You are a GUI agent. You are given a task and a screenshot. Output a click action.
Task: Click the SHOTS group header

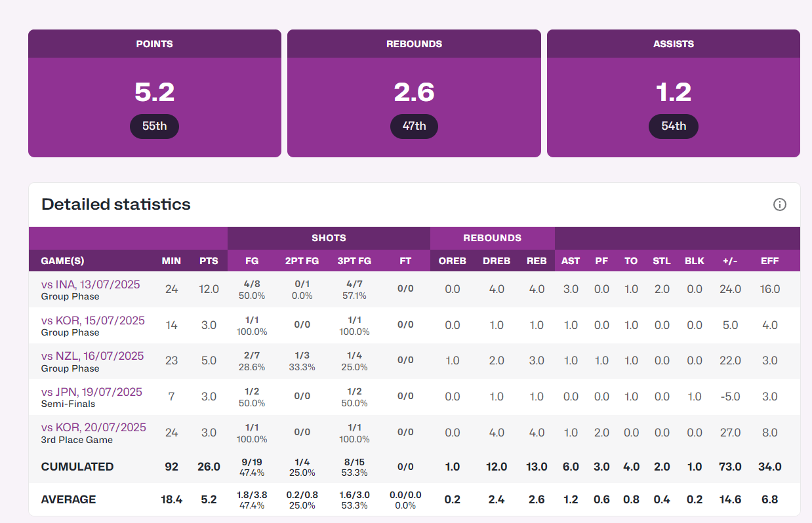click(329, 238)
